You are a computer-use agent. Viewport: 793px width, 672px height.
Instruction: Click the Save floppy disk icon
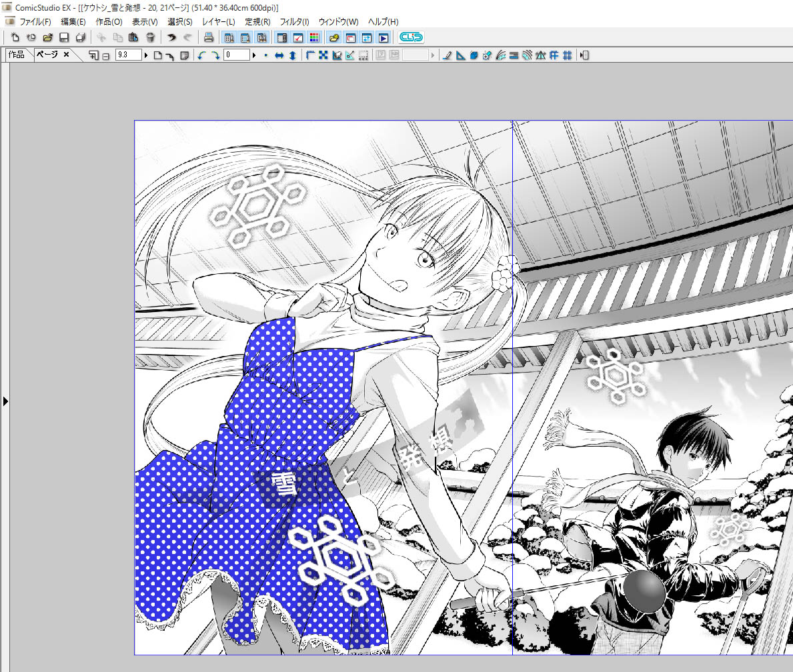pyautogui.click(x=64, y=37)
